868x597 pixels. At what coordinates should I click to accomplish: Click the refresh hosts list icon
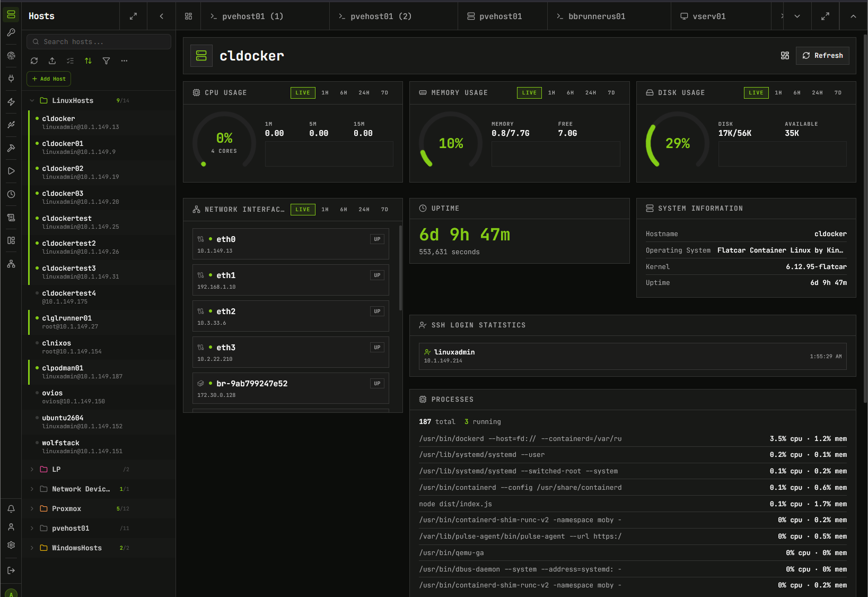point(34,61)
